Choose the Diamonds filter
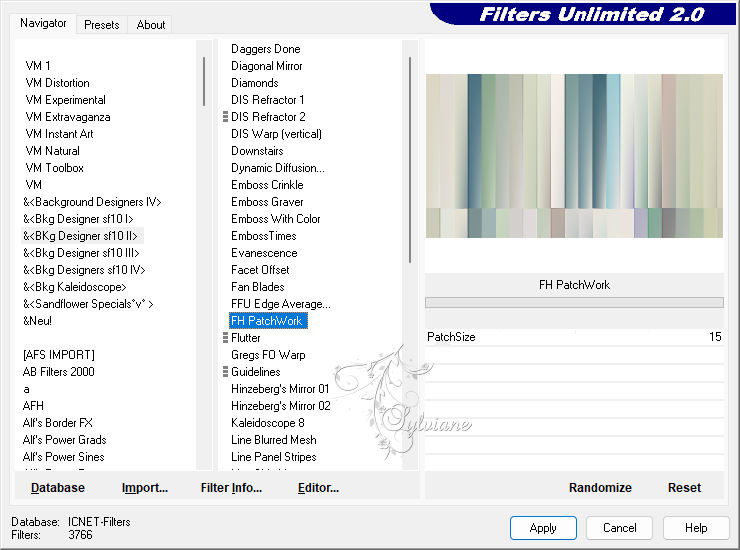Screen dimensions: 740x550 tap(255, 83)
